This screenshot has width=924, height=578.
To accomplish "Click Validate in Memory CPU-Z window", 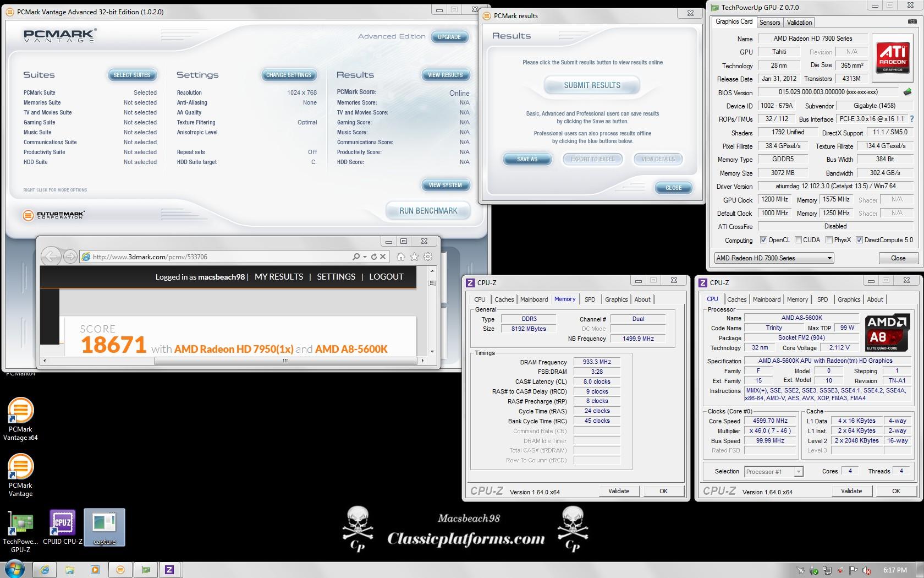I will click(x=619, y=491).
